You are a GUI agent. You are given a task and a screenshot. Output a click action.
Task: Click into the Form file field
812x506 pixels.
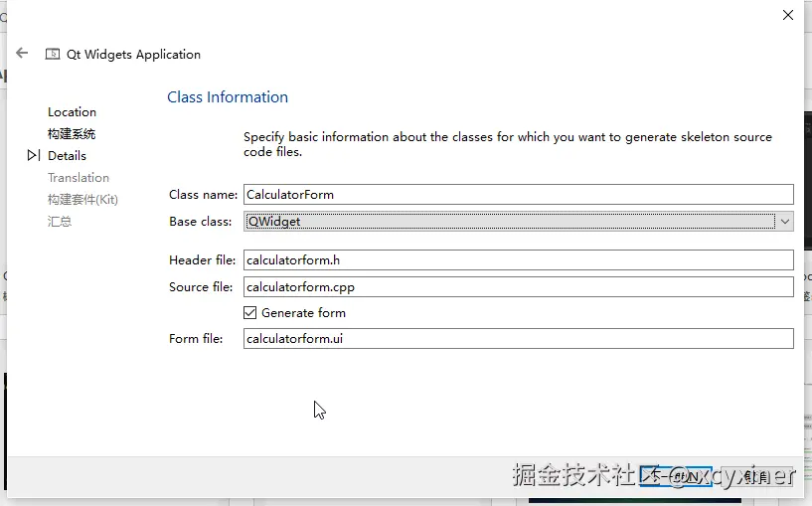pyautogui.click(x=519, y=339)
